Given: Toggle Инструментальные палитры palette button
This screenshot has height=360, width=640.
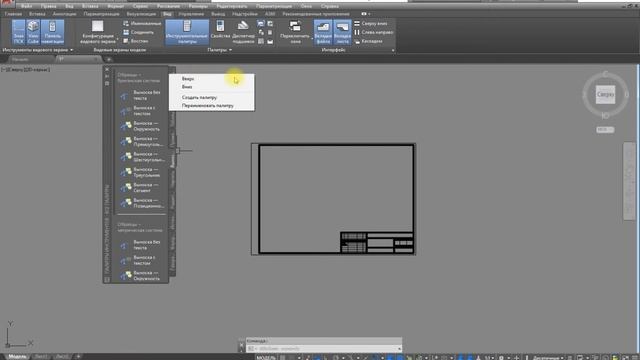Looking at the screenshot, I should point(187,32).
